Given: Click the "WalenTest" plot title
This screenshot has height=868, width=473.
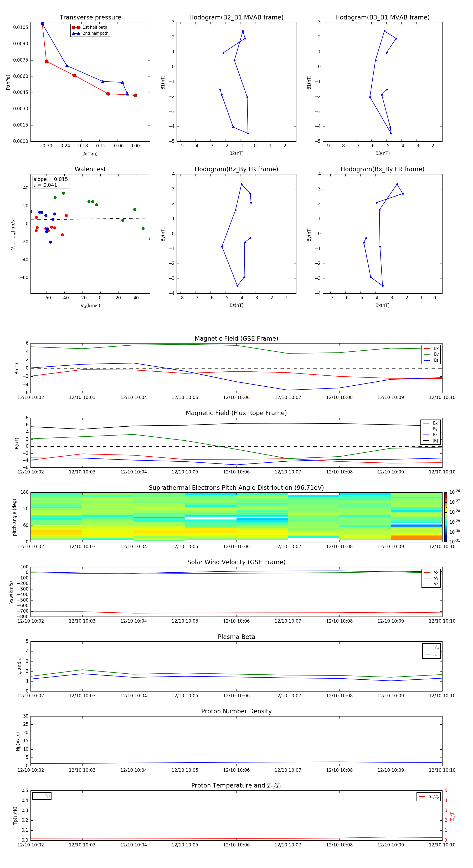Looking at the screenshot, I should click(x=90, y=169).
